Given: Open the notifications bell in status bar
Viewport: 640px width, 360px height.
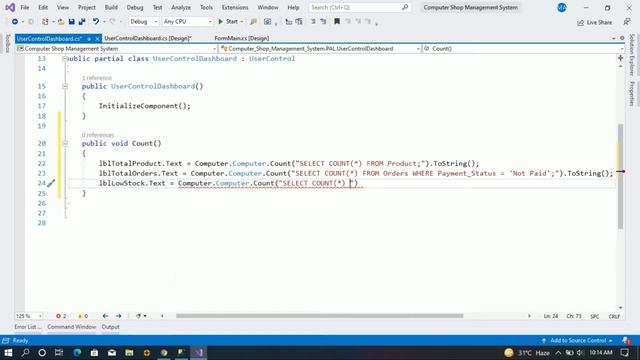Looking at the screenshot, I should (626, 340).
